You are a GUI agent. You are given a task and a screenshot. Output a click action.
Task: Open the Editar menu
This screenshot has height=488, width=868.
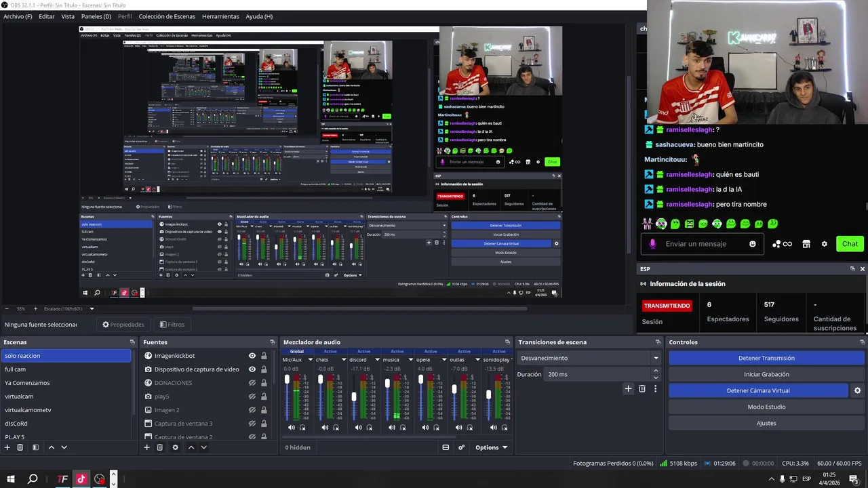point(47,16)
